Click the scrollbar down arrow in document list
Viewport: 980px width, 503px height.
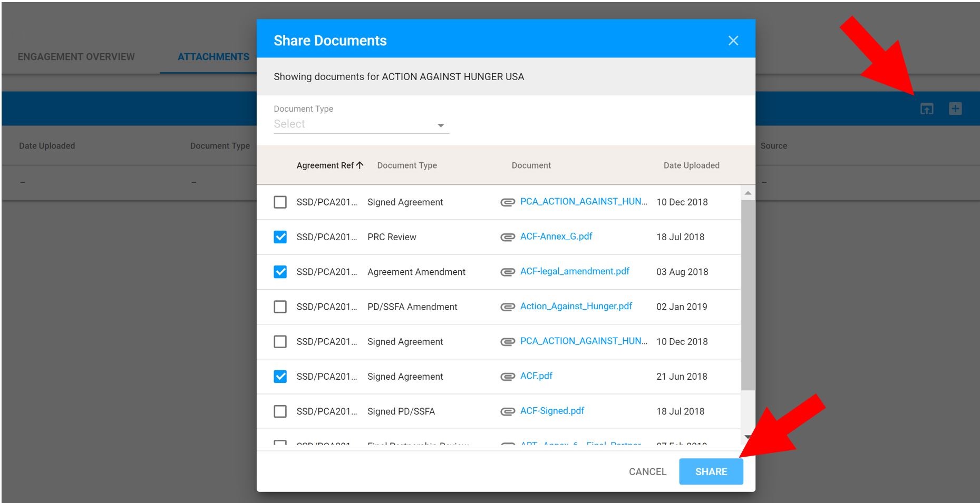[747, 437]
